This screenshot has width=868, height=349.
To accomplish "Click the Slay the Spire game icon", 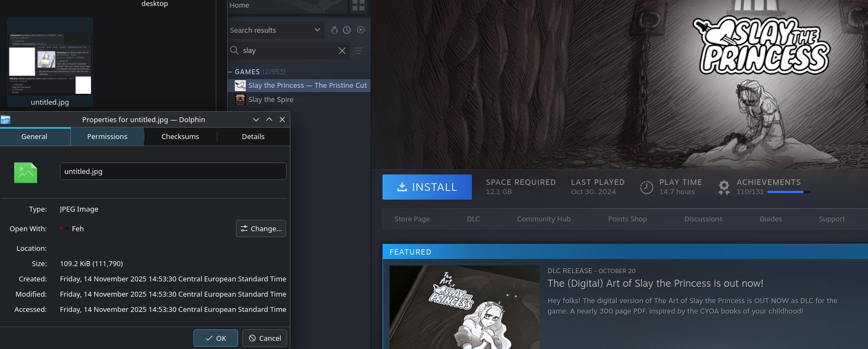I will 240,100.
